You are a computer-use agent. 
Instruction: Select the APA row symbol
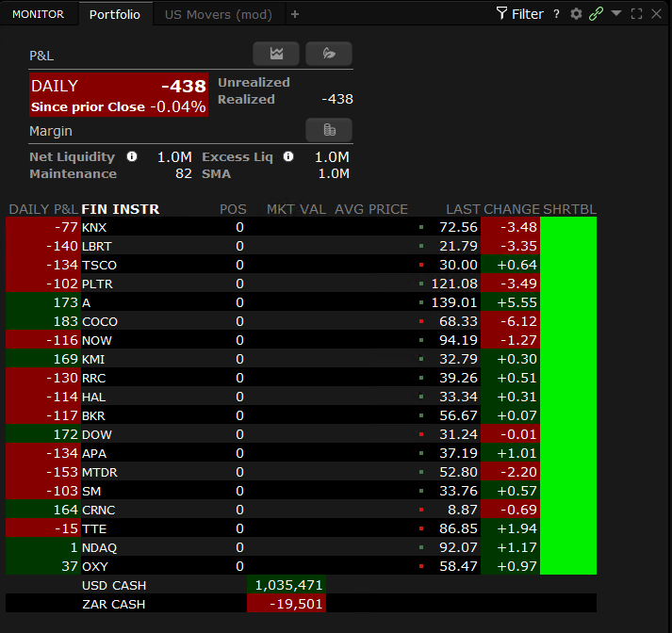click(x=94, y=453)
